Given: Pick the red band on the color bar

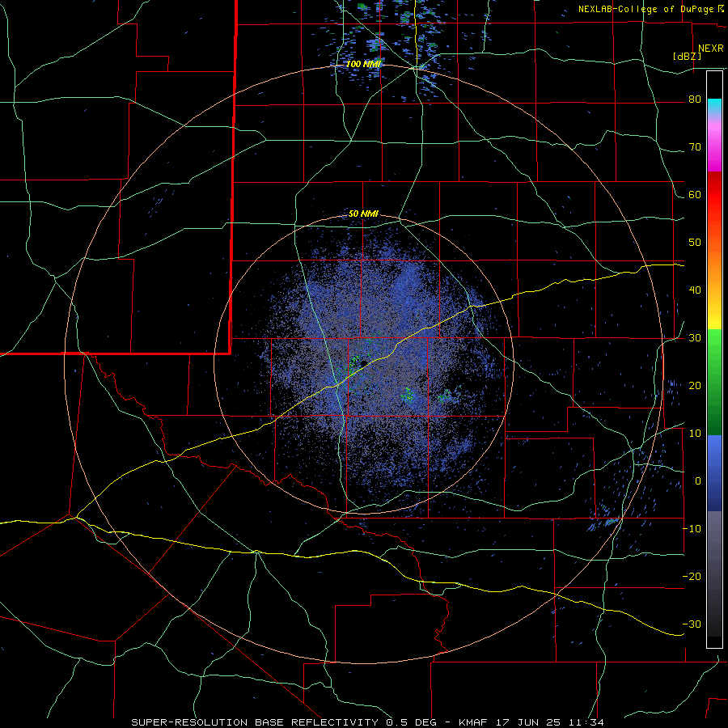Looking at the screenshot, I should point(714,196).
